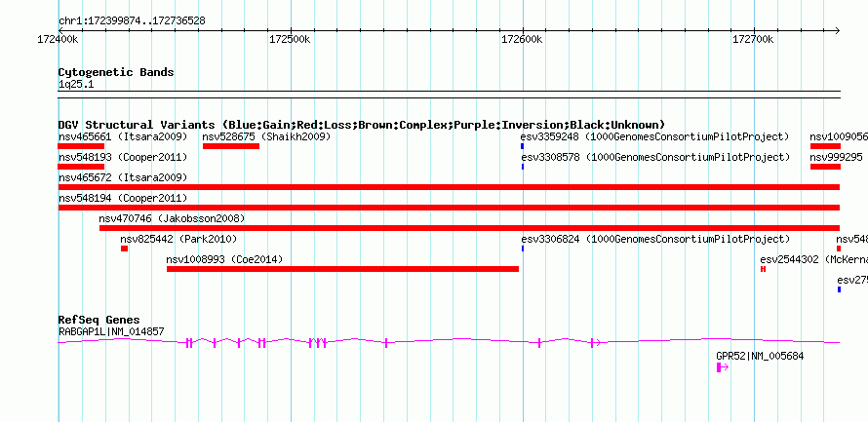Click the nsv465672 (Itsara2009) label

click(x=123, y=177)
